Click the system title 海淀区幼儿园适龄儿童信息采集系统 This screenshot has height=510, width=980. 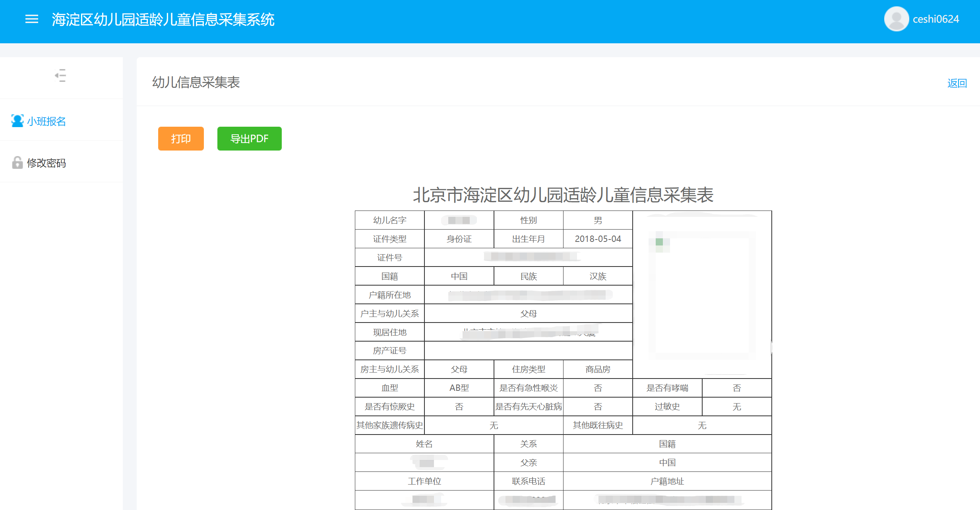click(163, 19)
